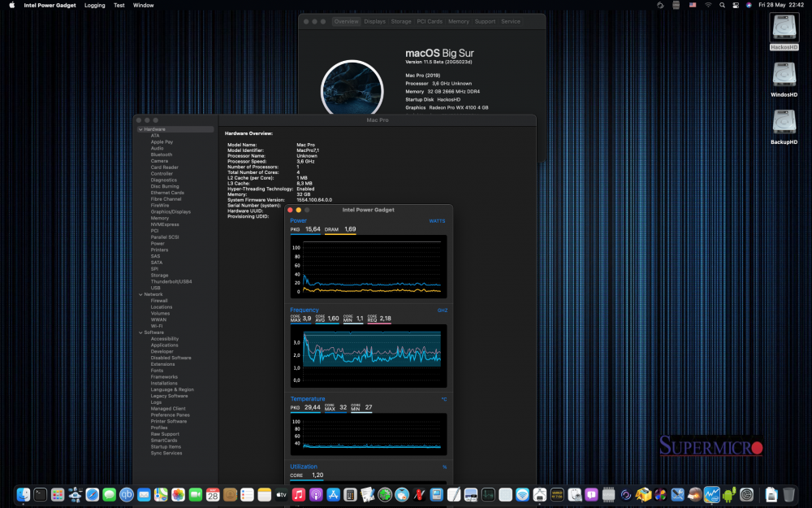Open Music from the dock
812x508 pixels.
(x=298, y=494)
